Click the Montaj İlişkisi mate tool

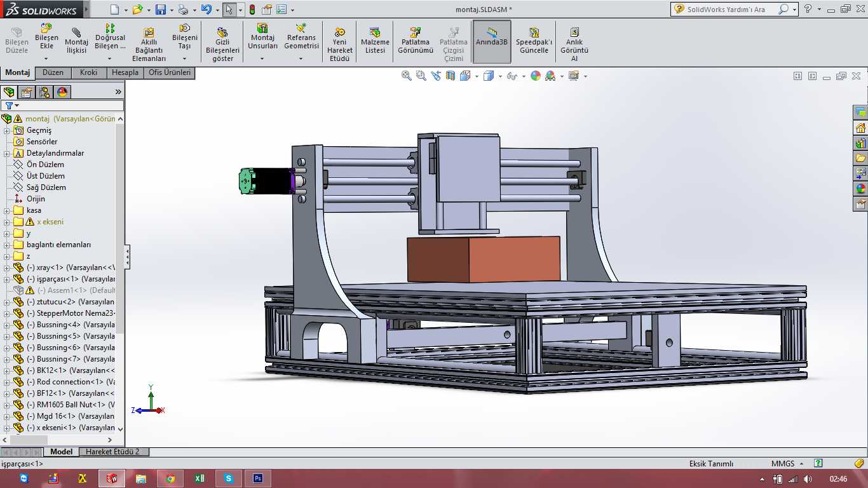point(76,41)
